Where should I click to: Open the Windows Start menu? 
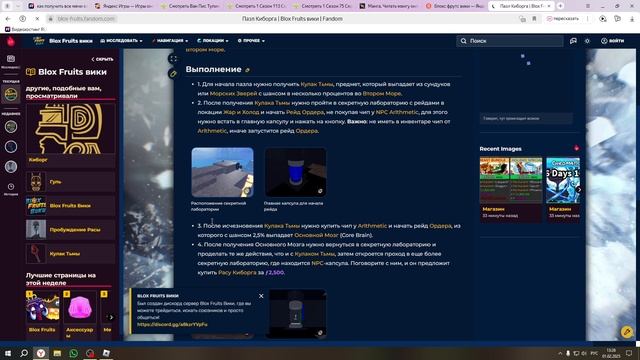click(7, 353)
